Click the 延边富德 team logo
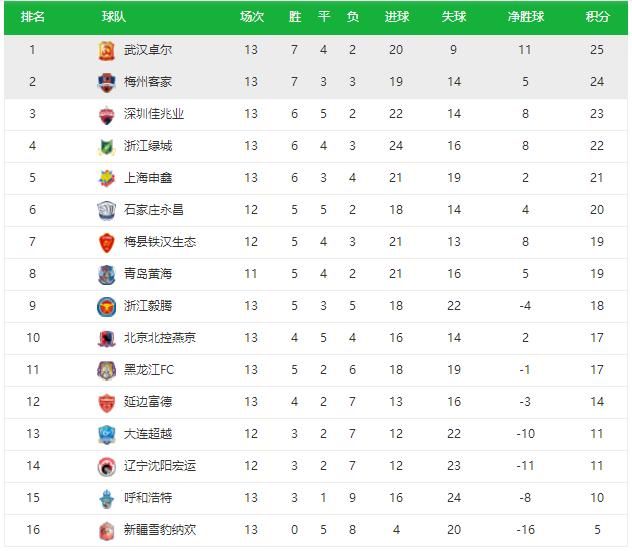The height and width of the screenshot is (551, 632). point(106,402)
